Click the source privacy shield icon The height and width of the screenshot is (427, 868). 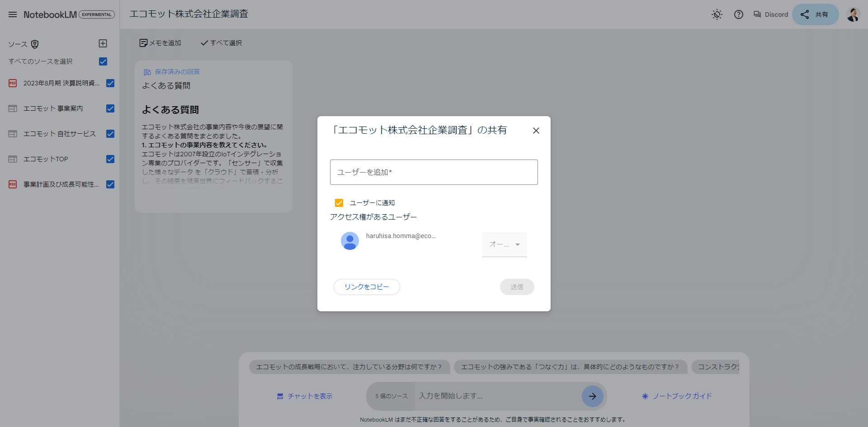pyautogui.click(x=35, y=44)
